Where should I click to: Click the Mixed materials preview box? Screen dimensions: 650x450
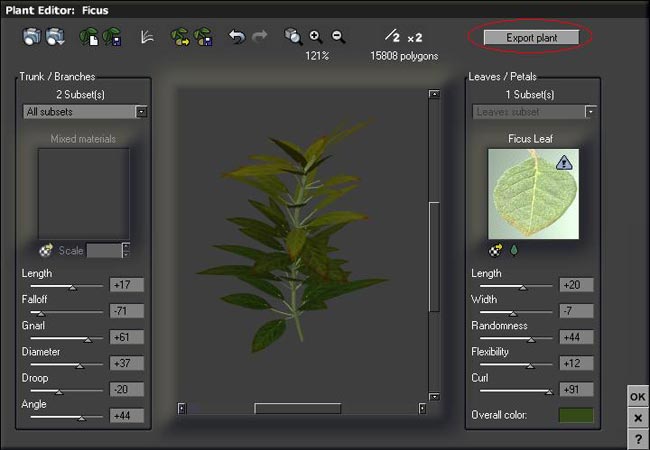click(84, 194)
